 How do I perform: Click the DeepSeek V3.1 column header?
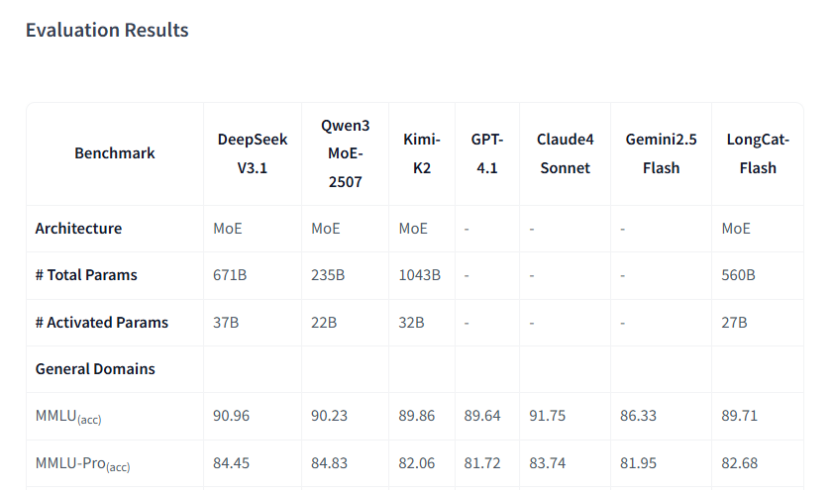252,153
